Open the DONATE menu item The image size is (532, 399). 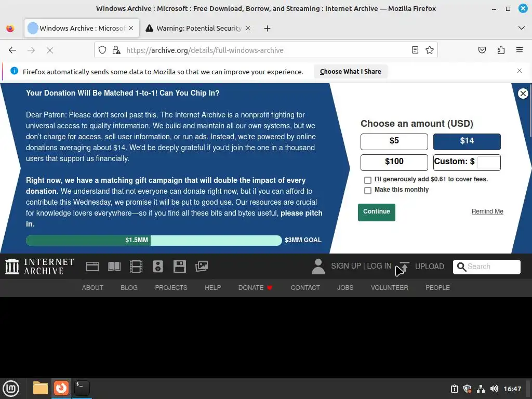[x=255, y=288]
